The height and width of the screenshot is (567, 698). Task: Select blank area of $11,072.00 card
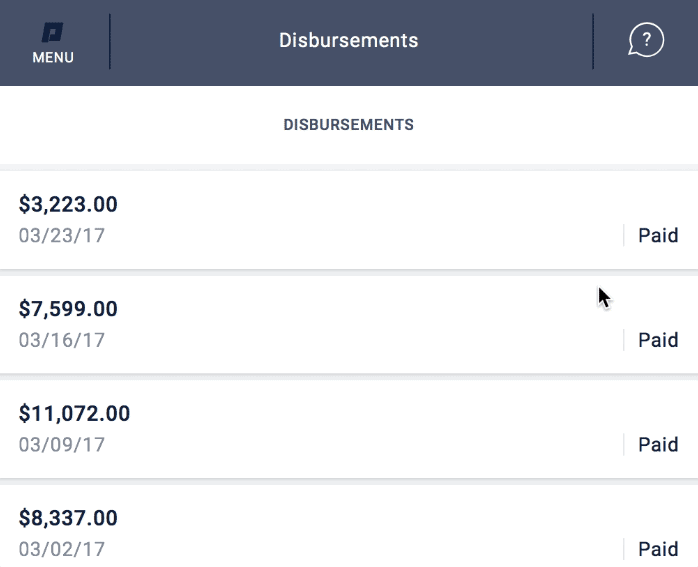tap(356, 429)
